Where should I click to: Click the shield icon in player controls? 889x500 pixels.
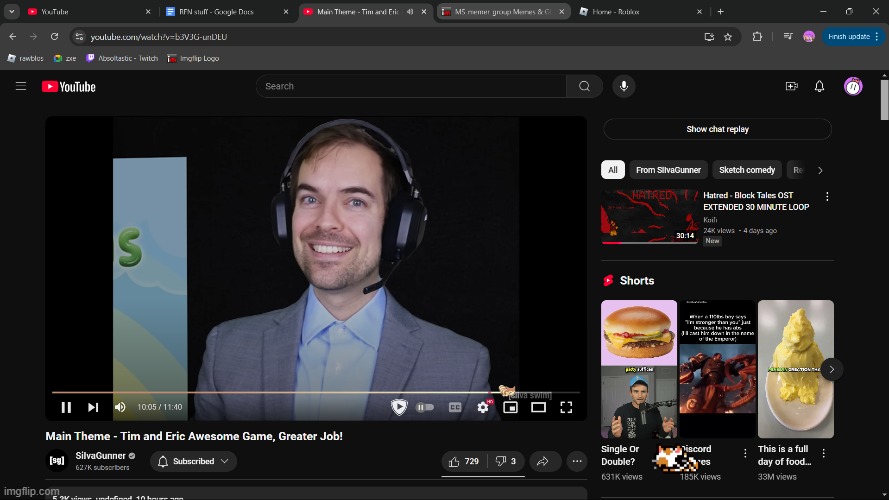[x=399, y=407]
